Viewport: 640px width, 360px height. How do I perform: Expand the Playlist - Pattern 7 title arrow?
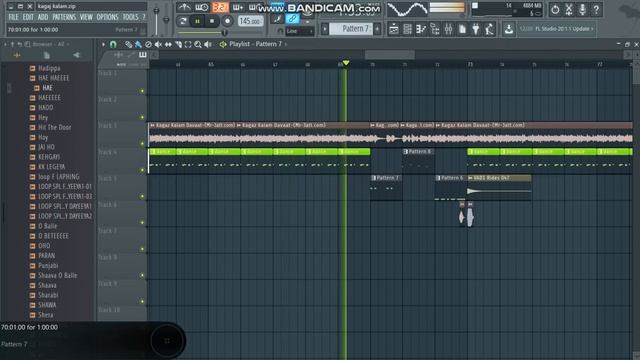(x=286, y=44)
